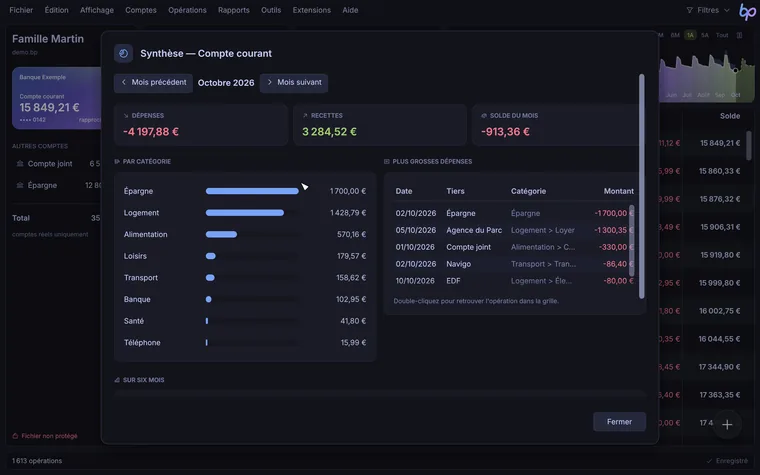Click the Épargne category bar
Viewport: 760px width, 475px height.
pyautogui.click(x=252, y=191)
